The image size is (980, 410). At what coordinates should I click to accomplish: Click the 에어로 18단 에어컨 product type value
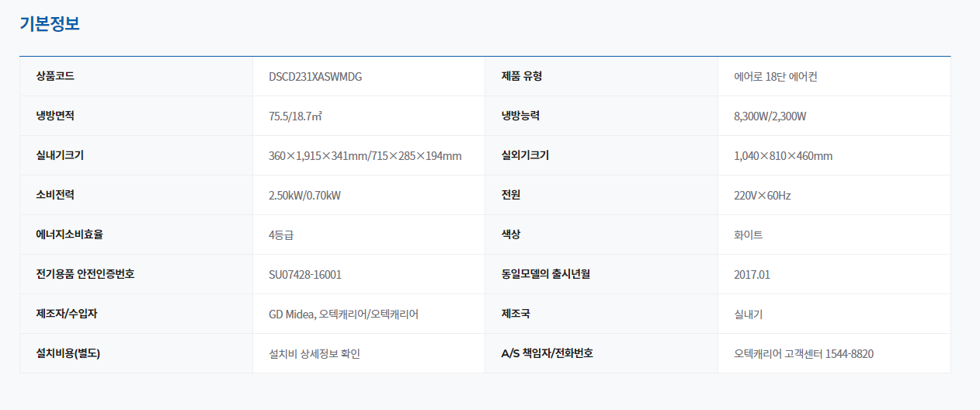click(775, 77)
